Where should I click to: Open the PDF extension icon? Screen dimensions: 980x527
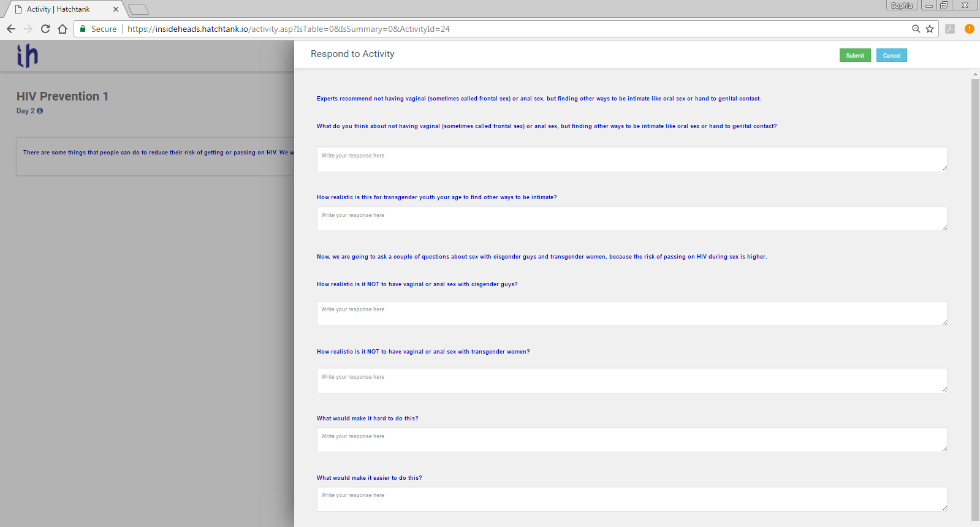point(950,29)
